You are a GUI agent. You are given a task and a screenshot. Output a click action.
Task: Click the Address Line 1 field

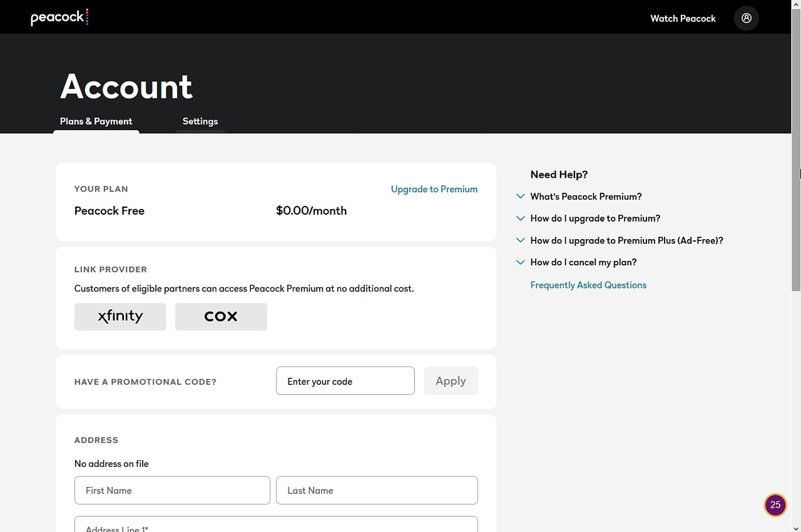pyautogui.click(x=276, y=526)
